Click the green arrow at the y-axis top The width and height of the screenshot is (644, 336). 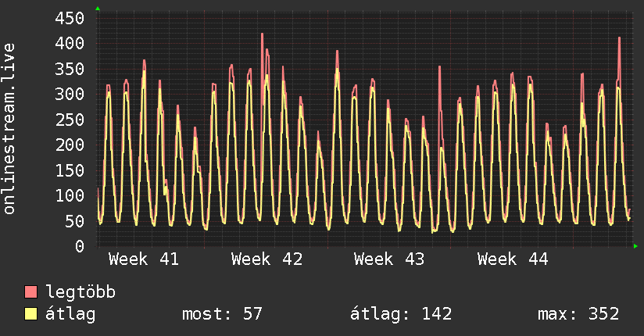[x=98, y=9]
